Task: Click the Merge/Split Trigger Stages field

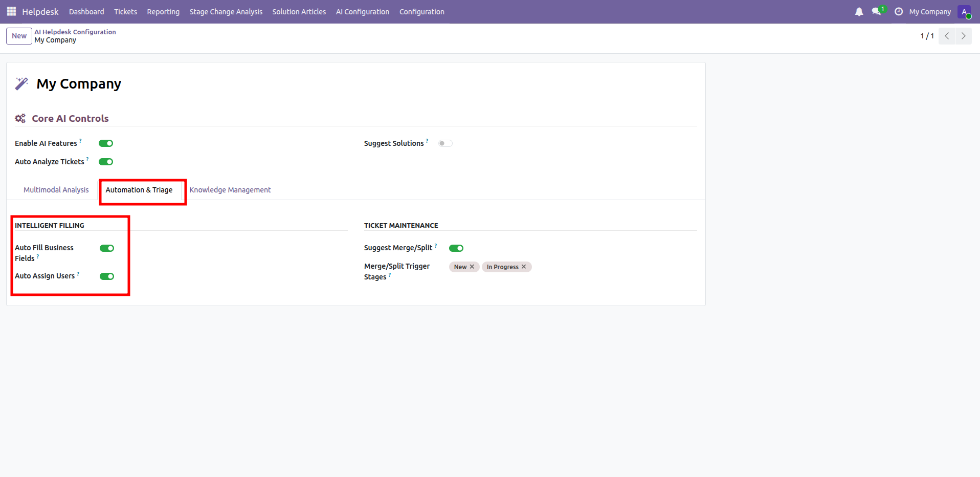Action: [x=573, y=267]
